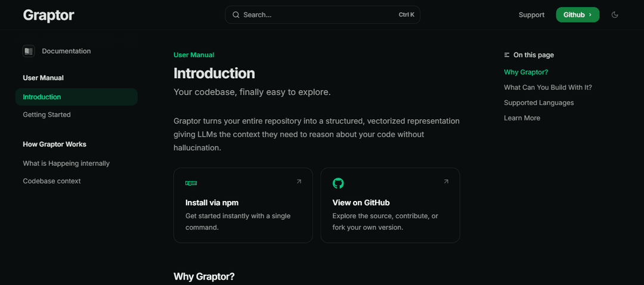Click How Graptor Works sidebar heading

[55, 144]
